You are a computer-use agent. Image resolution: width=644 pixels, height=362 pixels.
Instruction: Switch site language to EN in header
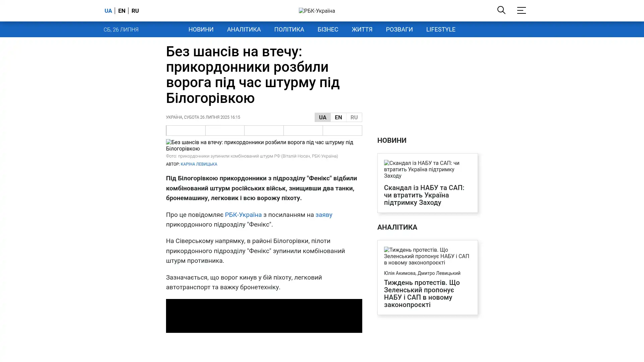pyautogui.click(x=121, y=11)
